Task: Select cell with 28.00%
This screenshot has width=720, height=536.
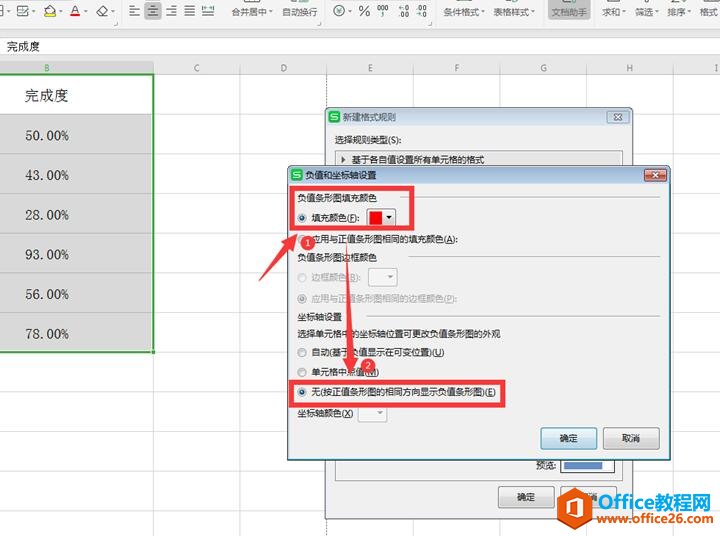Action: [x=76, y=214]
